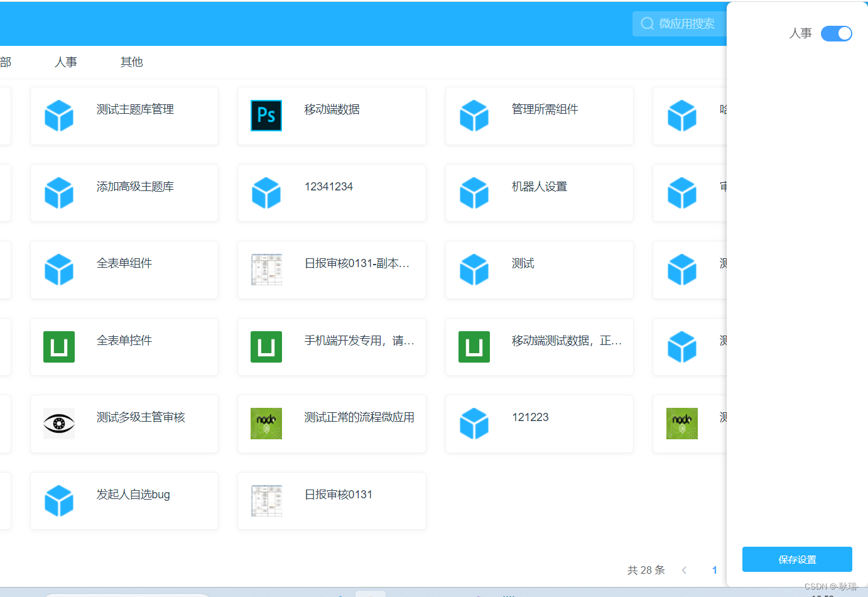Image resolution: width=868 pixels, height=597 pixels.
Task: Click the cube icon for 测试主题库管理
Action: (x=59, y=116)
